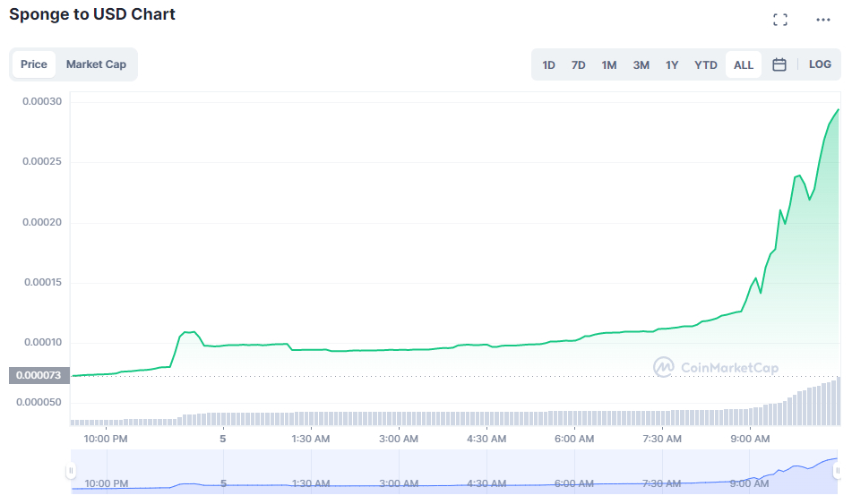Click the price line peak near 0.00030

(x=838, y=110)
